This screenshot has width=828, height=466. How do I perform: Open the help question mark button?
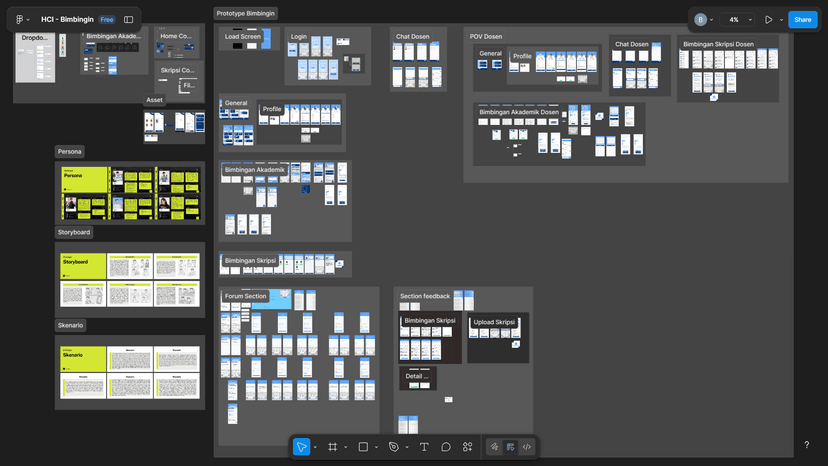click(807, 445)
